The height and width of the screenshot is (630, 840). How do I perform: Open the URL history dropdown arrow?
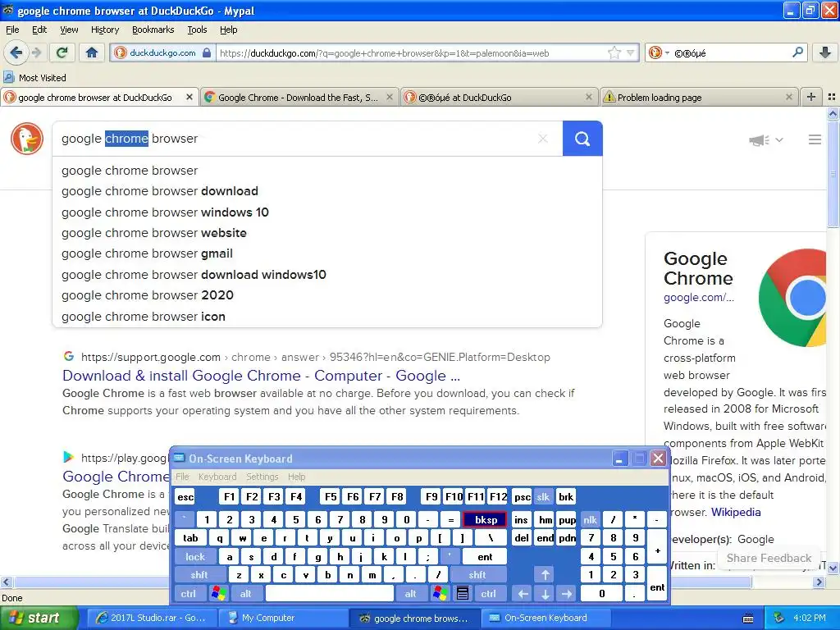coord(631,52)
